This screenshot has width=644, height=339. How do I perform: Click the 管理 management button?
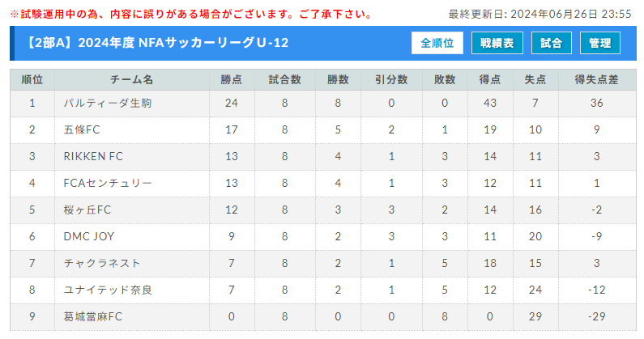click(600, 43)
